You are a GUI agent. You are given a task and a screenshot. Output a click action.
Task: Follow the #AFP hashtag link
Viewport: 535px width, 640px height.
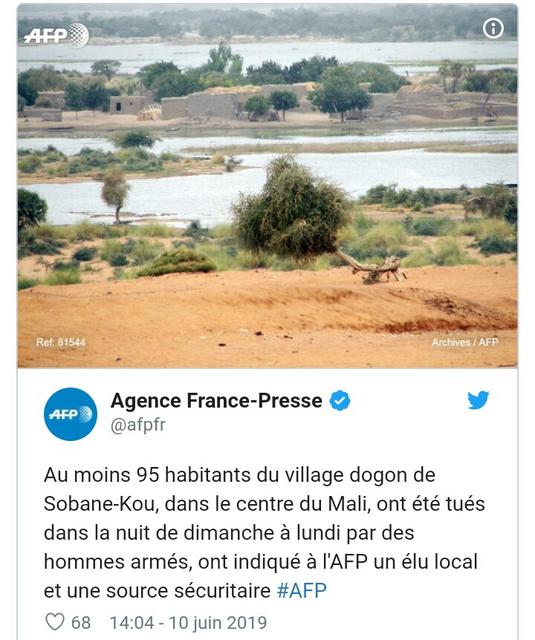point(302,591)
